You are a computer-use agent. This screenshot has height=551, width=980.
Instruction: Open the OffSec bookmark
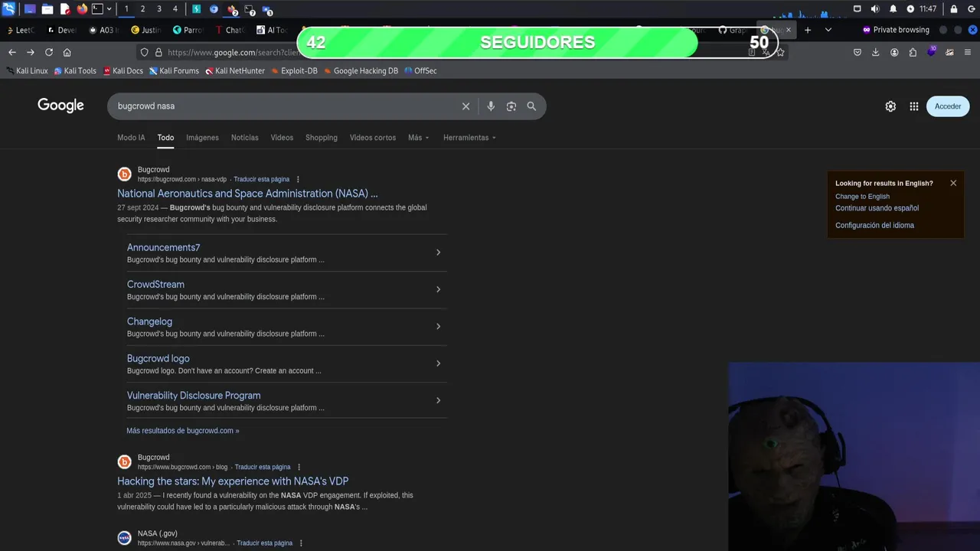[420, 70]
